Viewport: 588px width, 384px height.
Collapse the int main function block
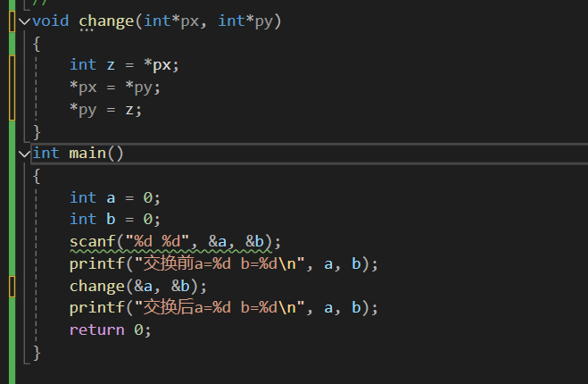click(24, 153)
